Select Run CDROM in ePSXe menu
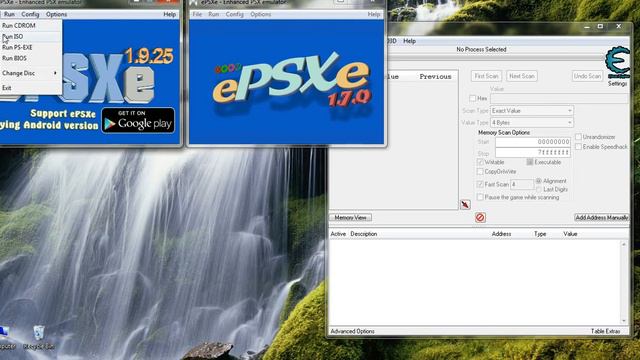Screen dimensions: 640x360 point(19,25)
